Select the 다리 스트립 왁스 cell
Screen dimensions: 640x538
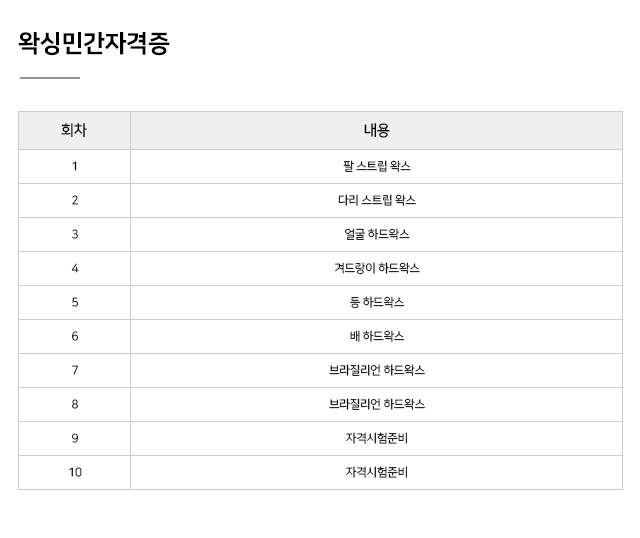click(376, 200)
